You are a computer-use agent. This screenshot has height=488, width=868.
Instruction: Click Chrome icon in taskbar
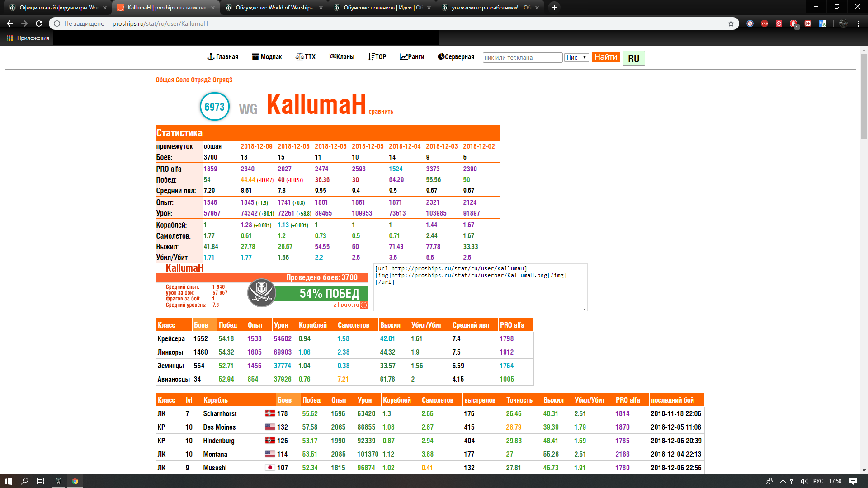tap(75, 481)
